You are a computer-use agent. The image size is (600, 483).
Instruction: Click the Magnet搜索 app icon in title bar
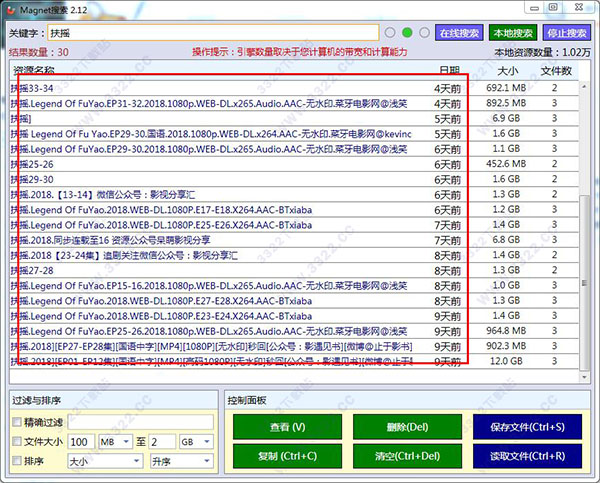[x=13, y=9]
